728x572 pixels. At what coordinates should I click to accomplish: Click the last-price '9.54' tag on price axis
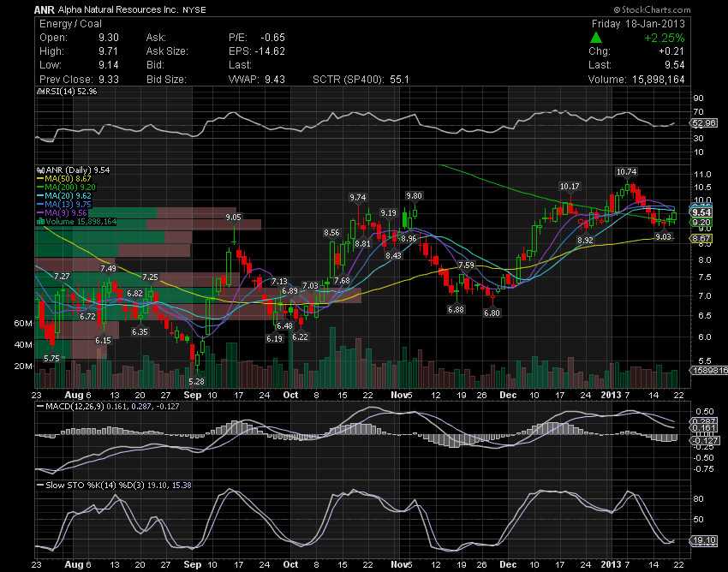point(701,212)
